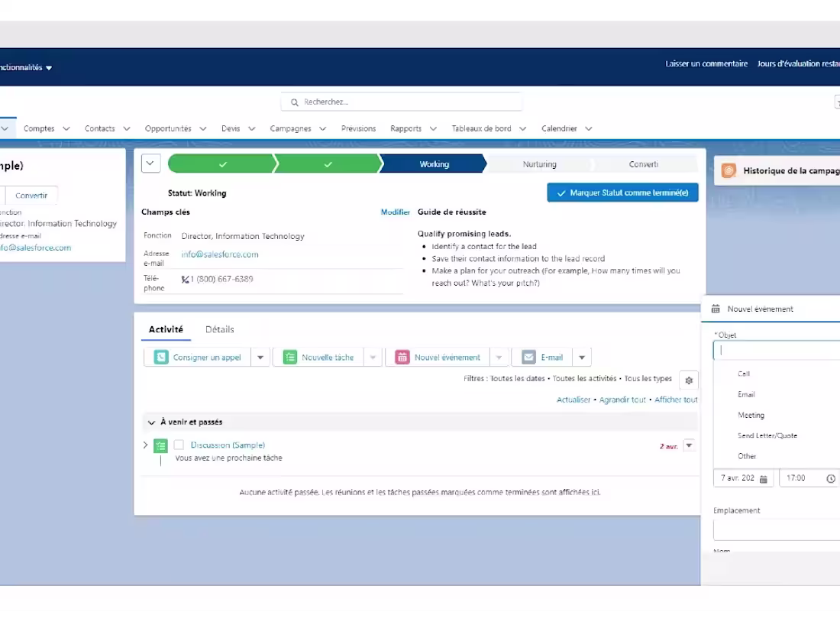
Task: Check the Discussion (Sample) task checkbox
Action: (179, 445)
